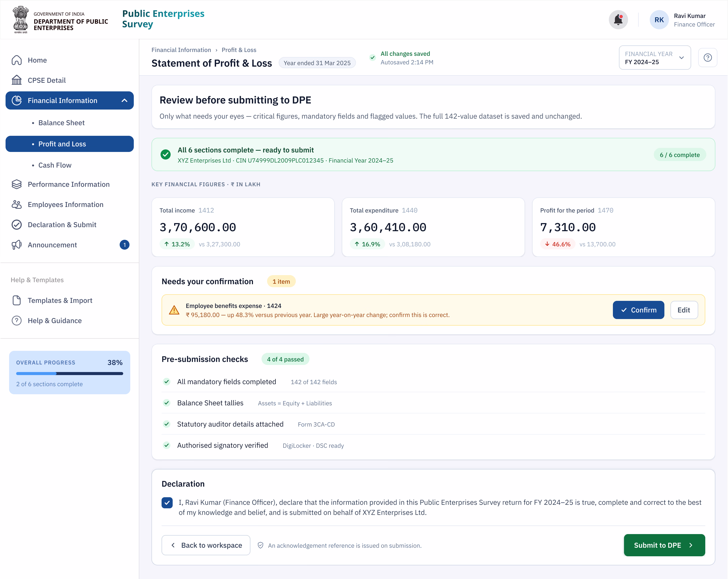
Task: Open Declaration & Submit section
Action: (70, 225)
